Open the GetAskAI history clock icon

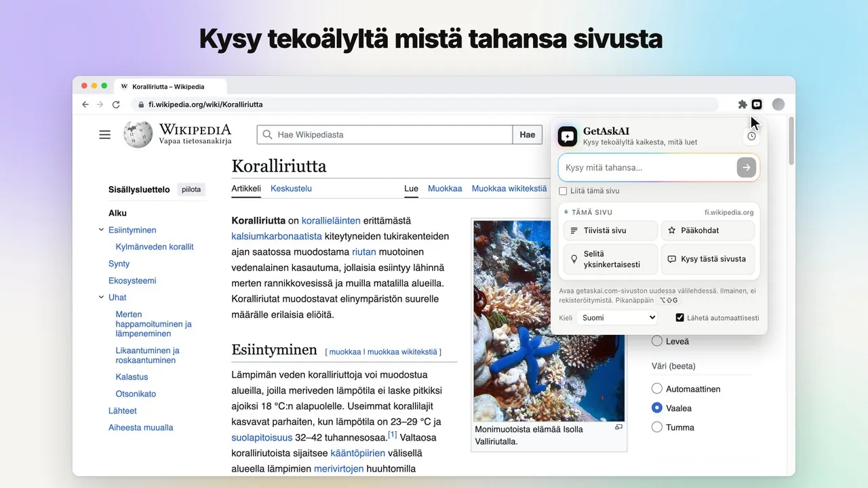point(751,136)
